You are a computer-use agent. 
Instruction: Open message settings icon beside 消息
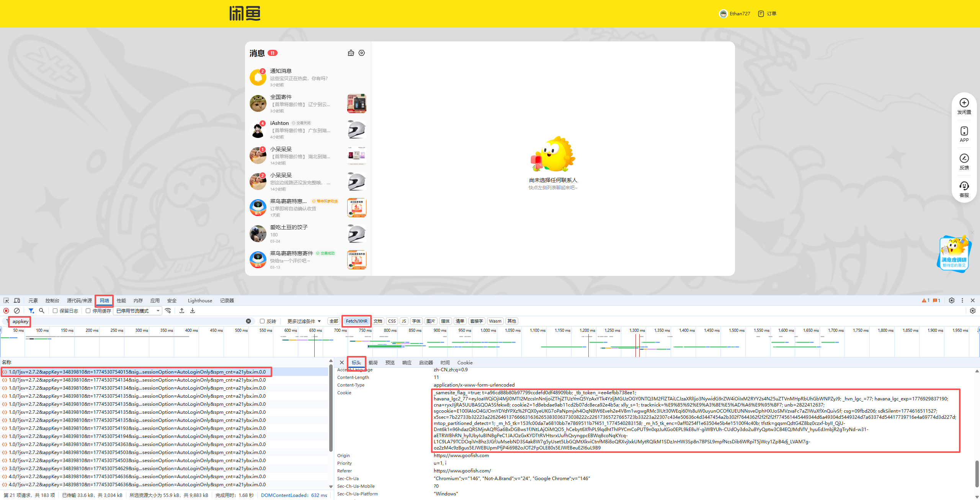tap(362, 53)
